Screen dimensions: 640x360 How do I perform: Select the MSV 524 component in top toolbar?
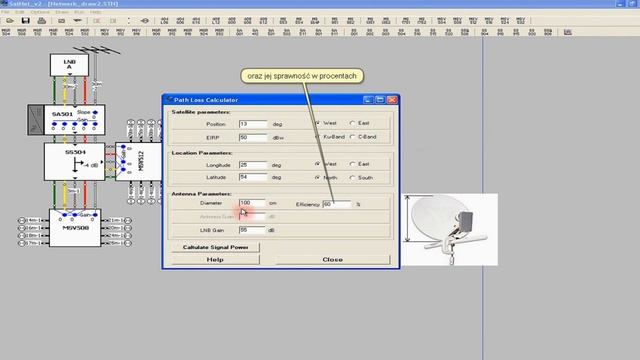505,20
